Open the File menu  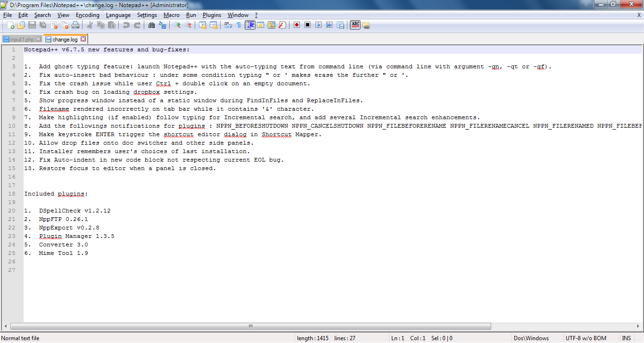pos(8,15)
